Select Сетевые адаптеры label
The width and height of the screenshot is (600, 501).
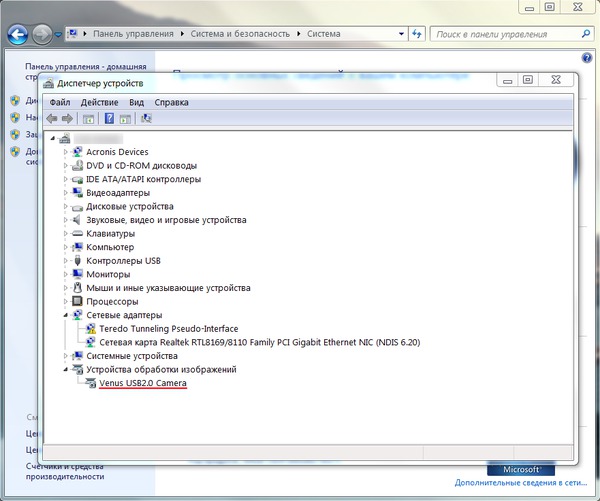pyautogui.click(x=124, y=315)
